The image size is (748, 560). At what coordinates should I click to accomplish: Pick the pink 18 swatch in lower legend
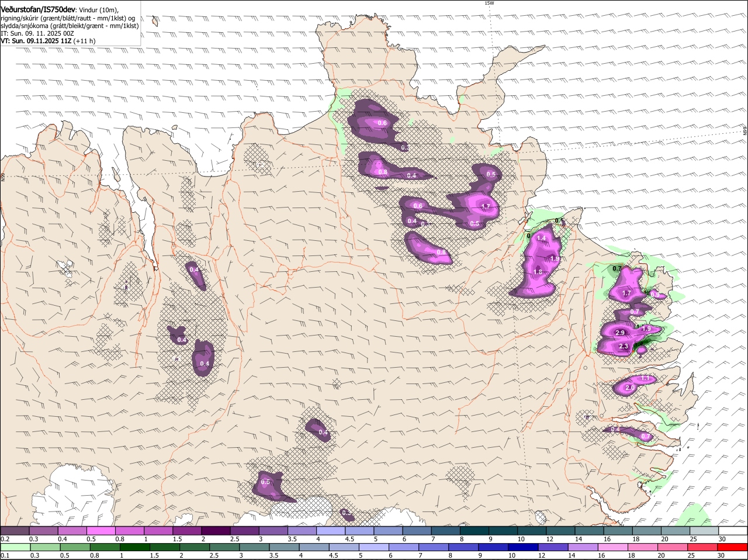point(643,548)
